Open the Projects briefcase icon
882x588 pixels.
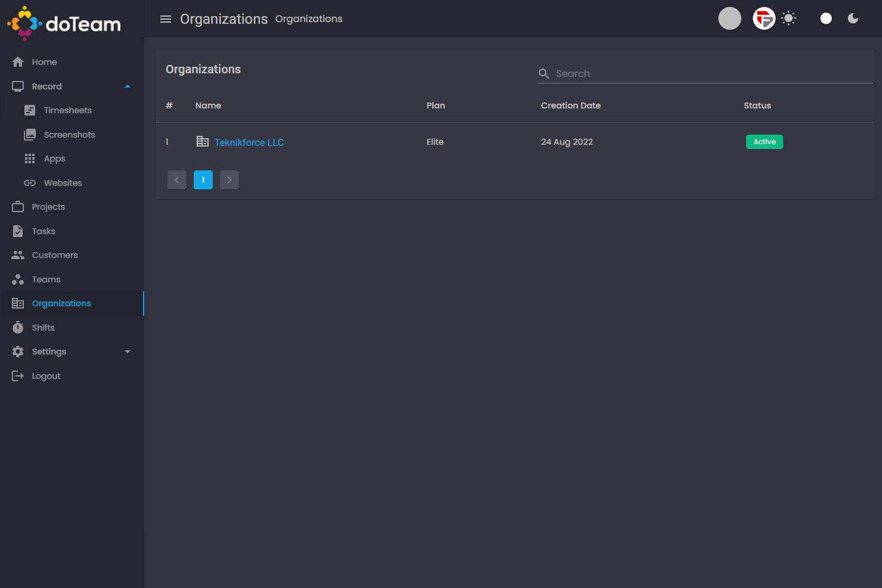click(18, 206)
